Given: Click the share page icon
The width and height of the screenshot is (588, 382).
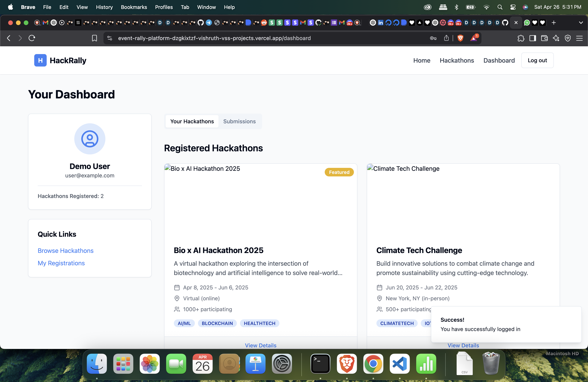Looking at the screenshot, I should point(446,38).
